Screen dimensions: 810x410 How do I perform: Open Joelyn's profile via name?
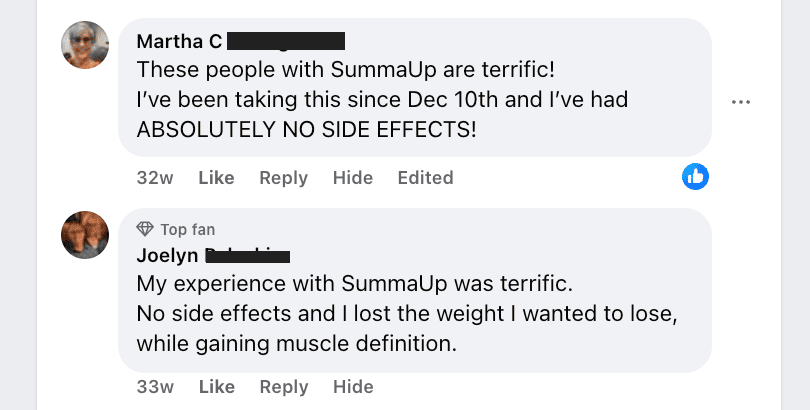coord(168,256)
